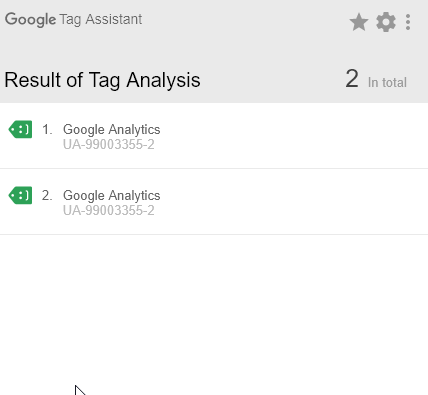Select the second Google Analytics tag title
Screen dimensions: 428x395
(x=112, y=195)
